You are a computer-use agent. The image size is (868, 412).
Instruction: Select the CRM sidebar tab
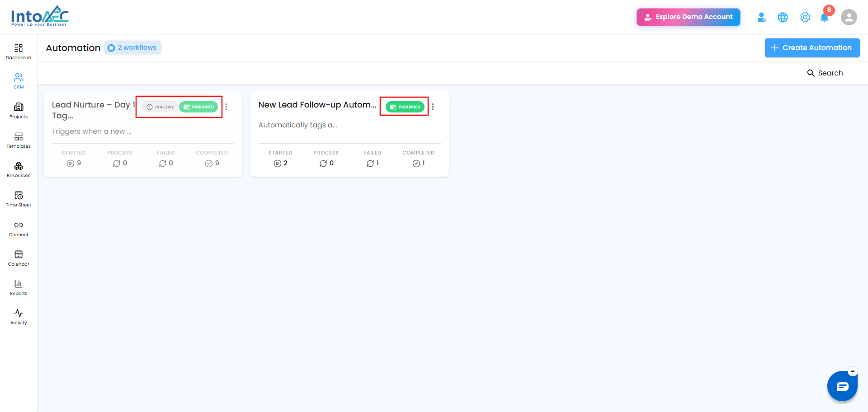pyautogui.click(x=19, y=81)
